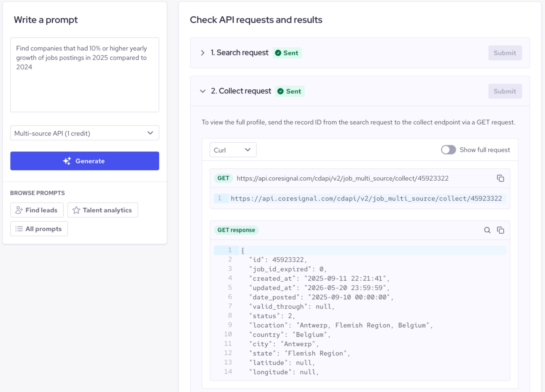Collapse the Collect request section
The width and height of the screenshot is (545, 392).
(x=202, y=91)
